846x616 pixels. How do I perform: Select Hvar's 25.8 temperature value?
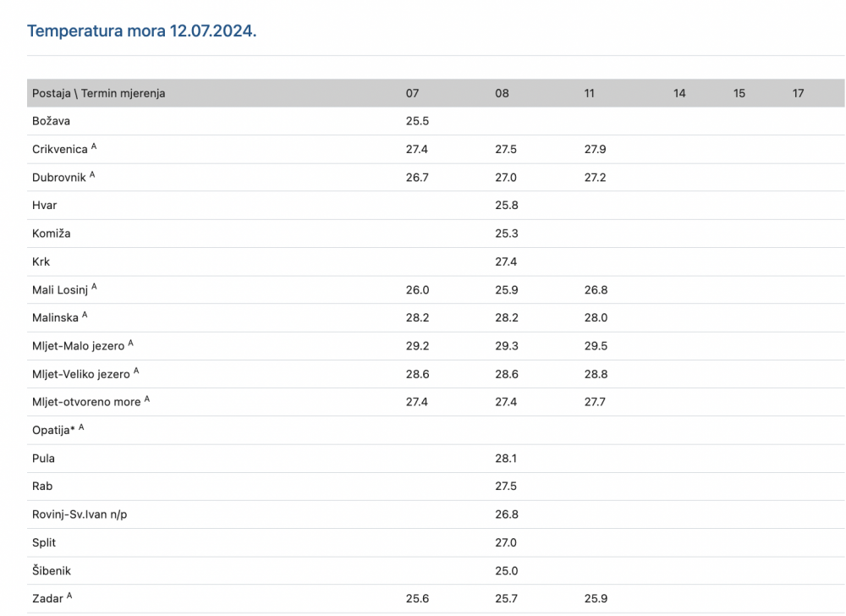pos(507,206)
